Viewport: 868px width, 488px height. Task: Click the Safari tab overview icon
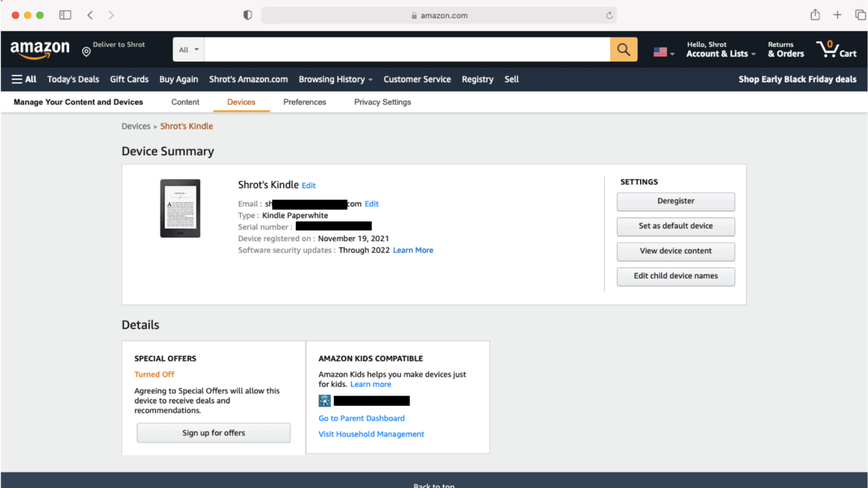[x=860, y=15]
